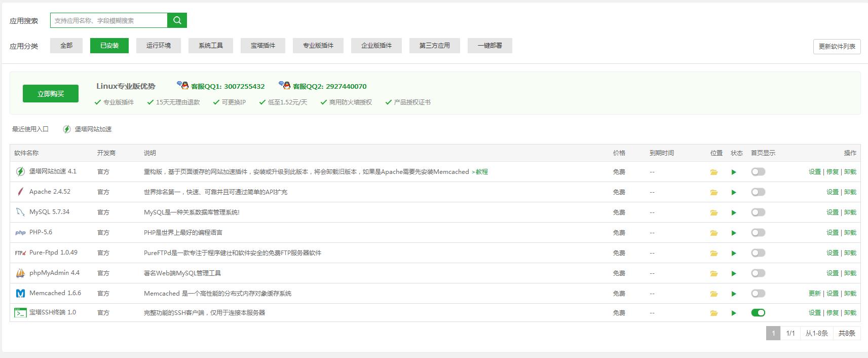
Task: Select the 已安装 category tab
Action: (x=109, y=46)
